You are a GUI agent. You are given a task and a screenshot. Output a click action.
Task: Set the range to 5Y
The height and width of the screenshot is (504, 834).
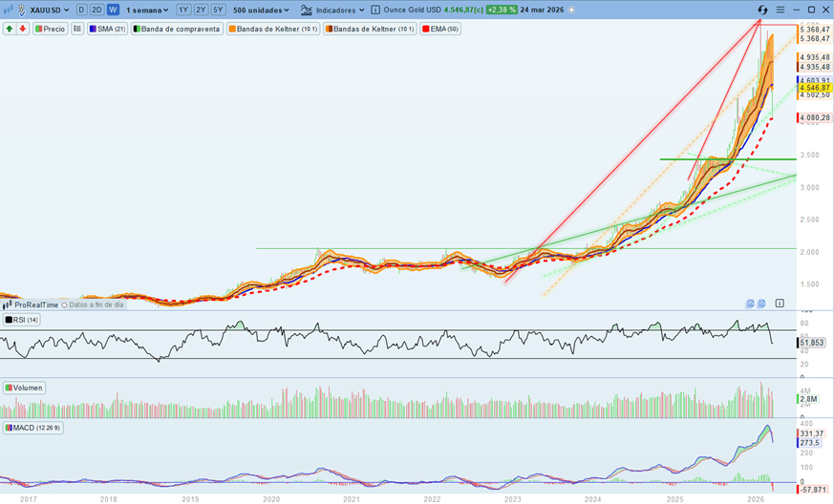click(218, 10)
